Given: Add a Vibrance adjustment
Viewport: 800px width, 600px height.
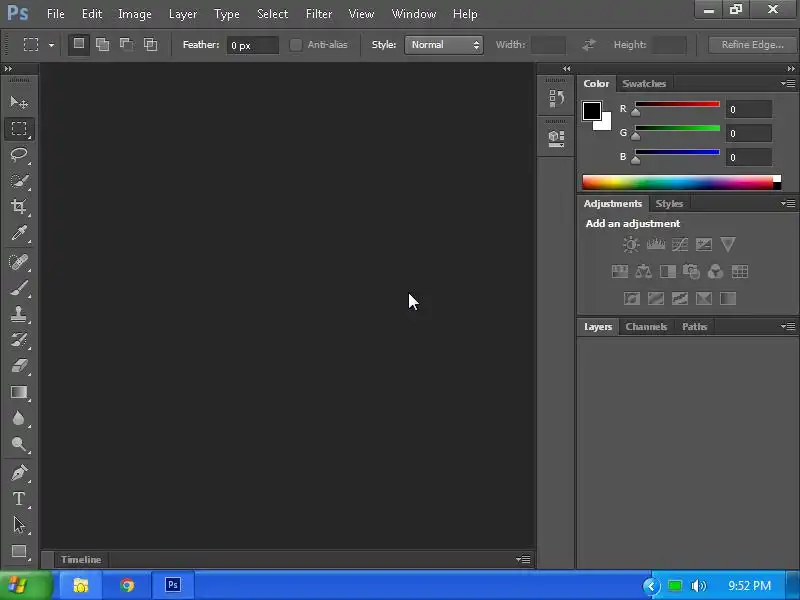Looking at the screenshot, I should [728, 245].
